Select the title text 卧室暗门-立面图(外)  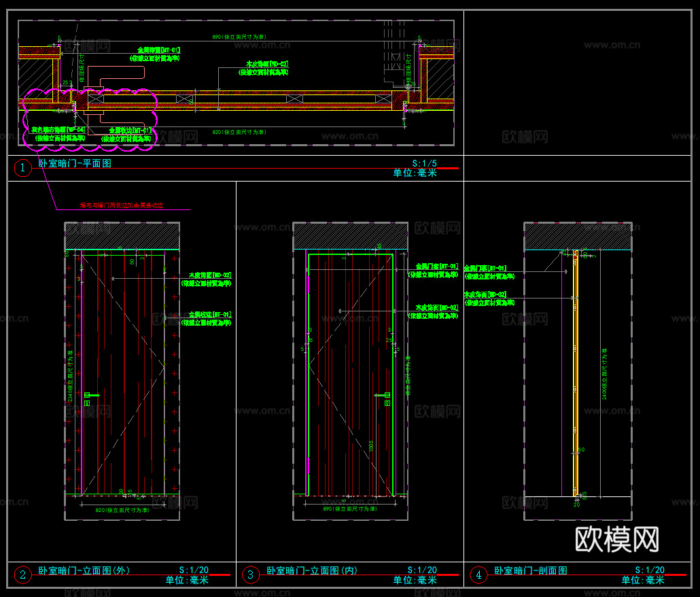pyautogui.click(x=84, y=570)
